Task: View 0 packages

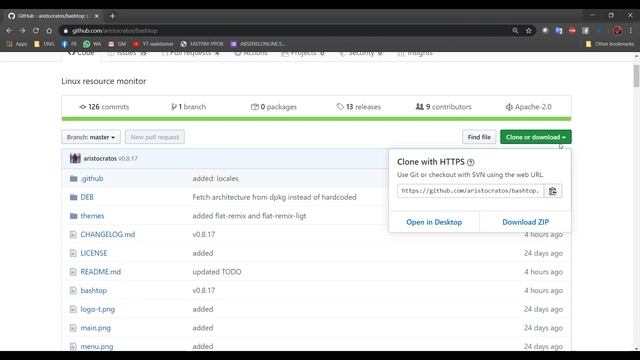Action: pos(273,107)
